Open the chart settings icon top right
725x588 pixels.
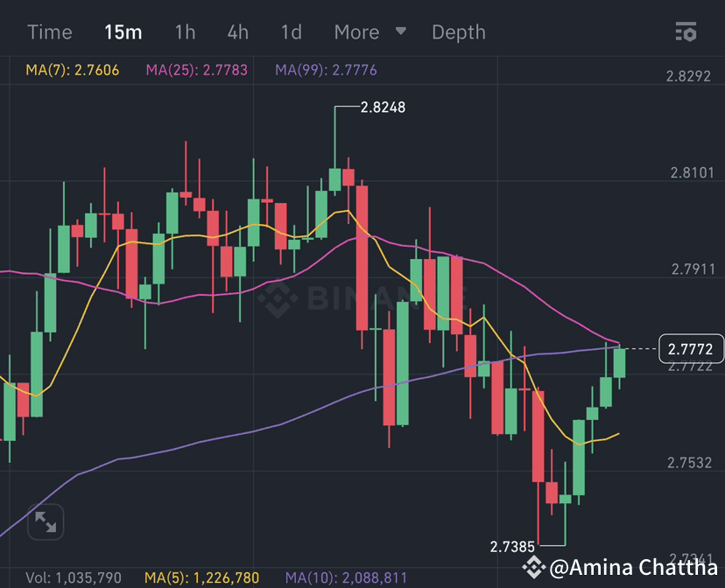pos(686,31)
